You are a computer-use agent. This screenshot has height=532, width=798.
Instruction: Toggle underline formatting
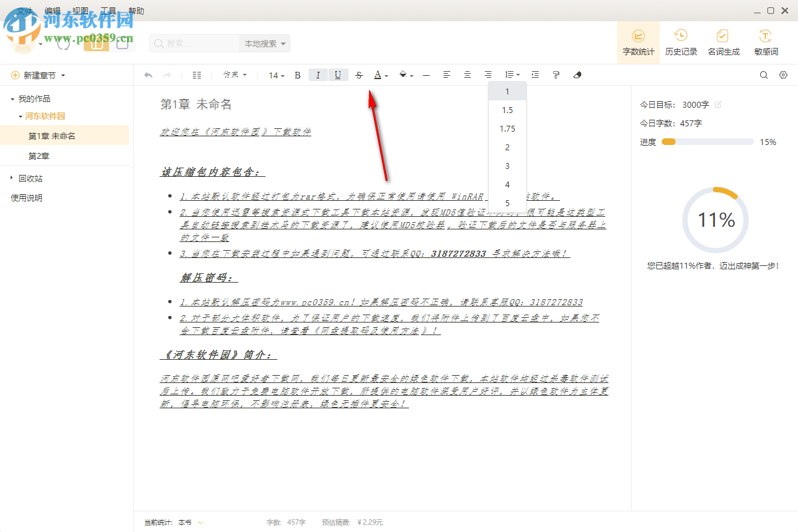pyautogui.click(x=338, y=74)
